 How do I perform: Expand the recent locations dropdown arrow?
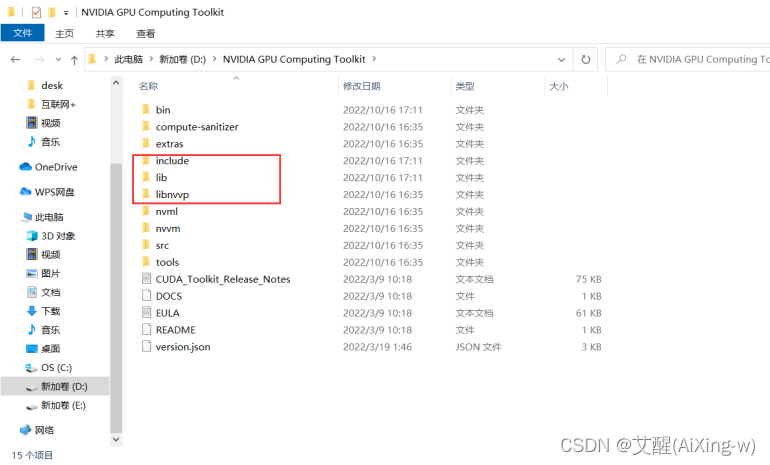58,60
